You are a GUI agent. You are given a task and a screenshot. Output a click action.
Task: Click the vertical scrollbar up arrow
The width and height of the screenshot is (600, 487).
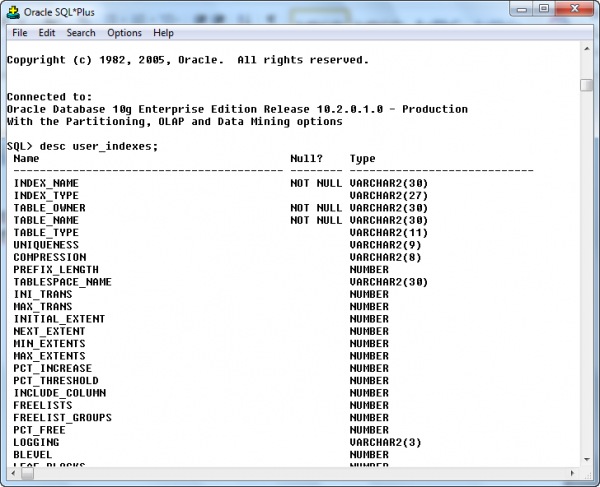point(587,49)
